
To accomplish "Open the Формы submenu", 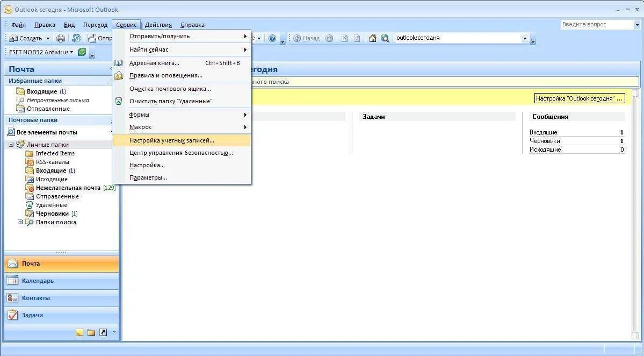I will click(x=181, y=115).
